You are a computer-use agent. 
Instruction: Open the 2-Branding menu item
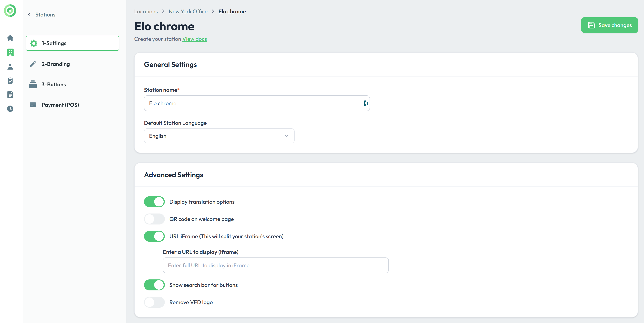(56, 64)
